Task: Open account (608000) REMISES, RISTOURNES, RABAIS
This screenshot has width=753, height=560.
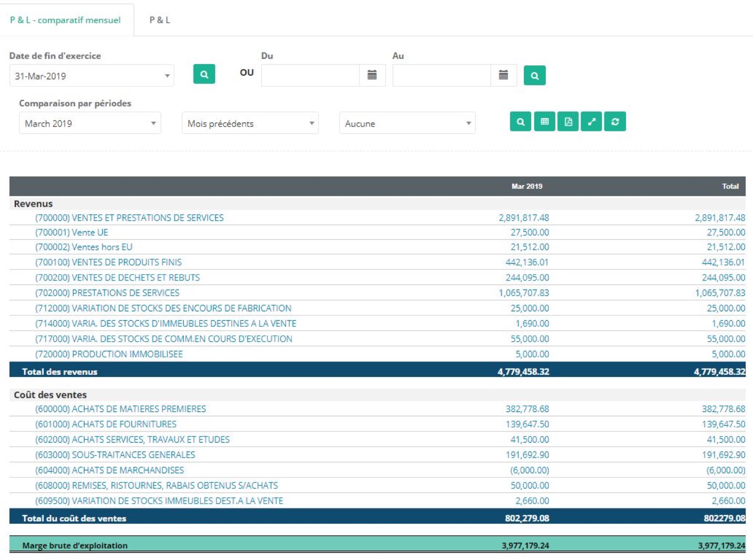Action: [157, 486]
